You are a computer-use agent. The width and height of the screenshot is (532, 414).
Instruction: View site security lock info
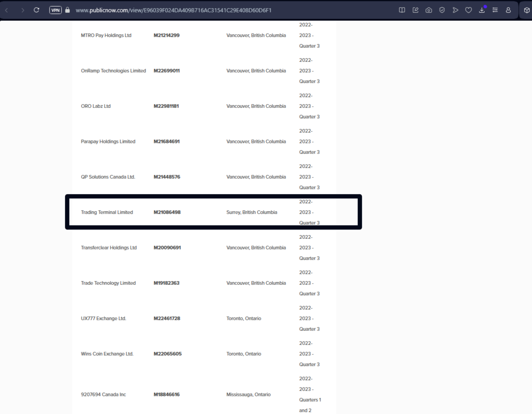[x=68, y=10]
